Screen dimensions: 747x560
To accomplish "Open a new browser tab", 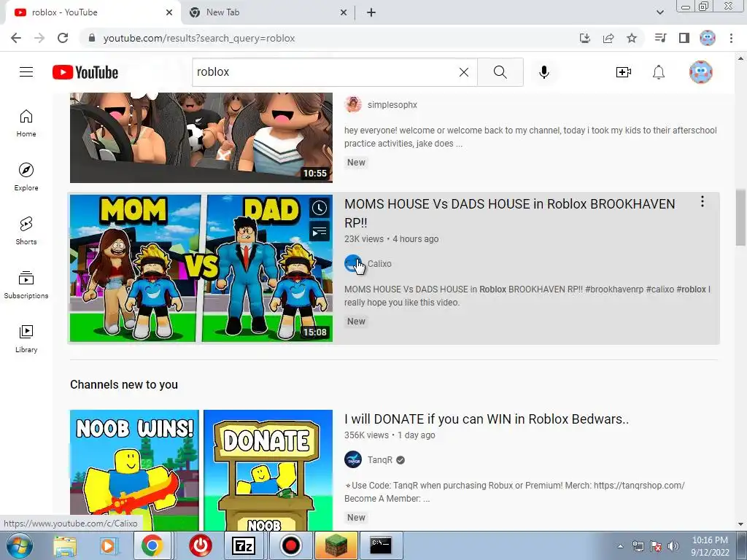I will (371, 12).
